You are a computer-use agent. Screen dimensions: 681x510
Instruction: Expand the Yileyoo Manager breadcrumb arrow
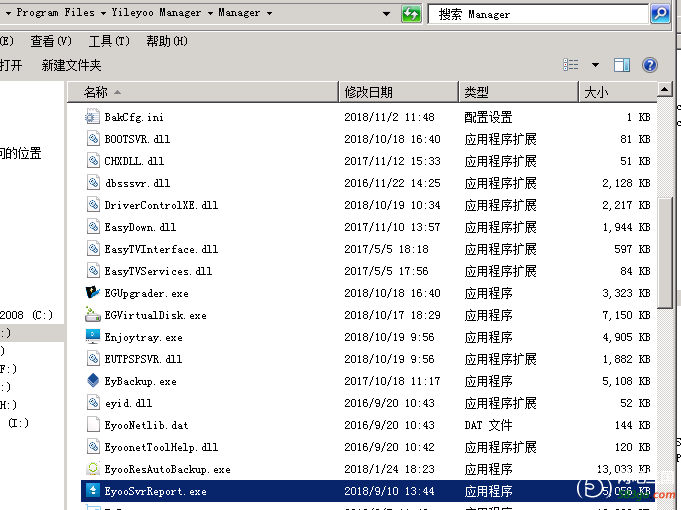pyautogui.click(x=210, y=13)
